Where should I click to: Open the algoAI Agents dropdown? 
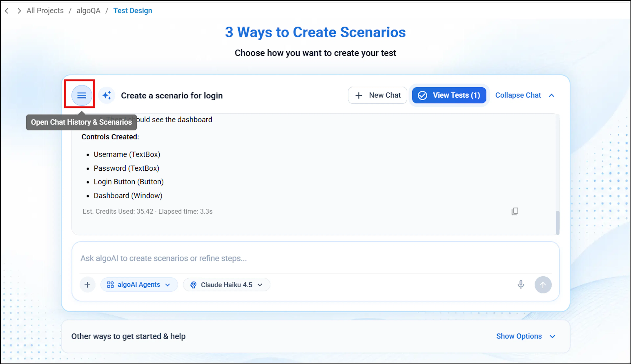[139, 284]
